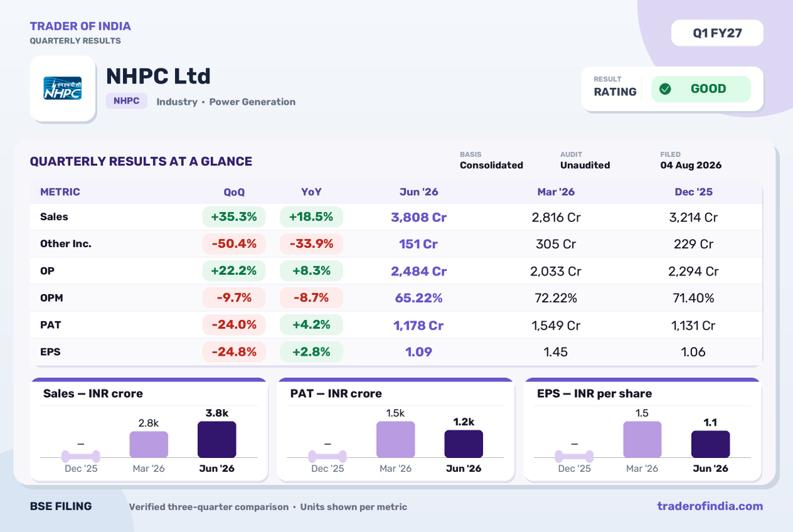The height and width of the screenshot is (532, 793).
Task: Click the QoQ column header
Action: tap(234, 192)
